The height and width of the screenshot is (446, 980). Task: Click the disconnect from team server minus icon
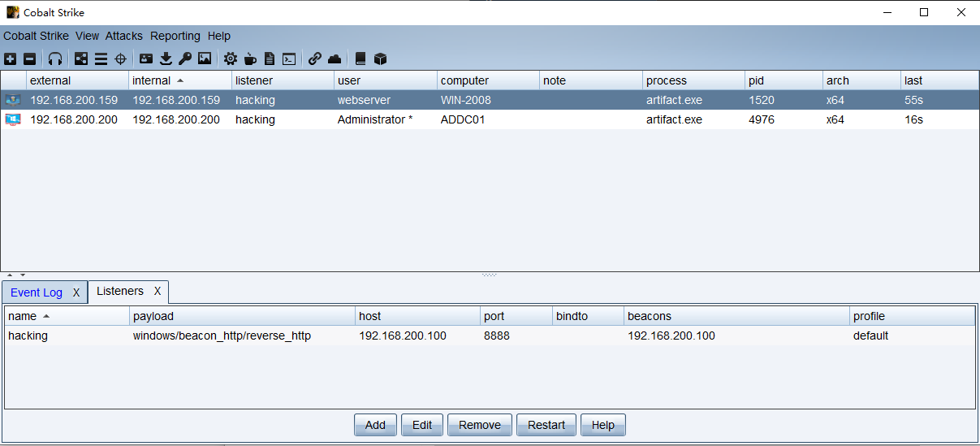29,58
